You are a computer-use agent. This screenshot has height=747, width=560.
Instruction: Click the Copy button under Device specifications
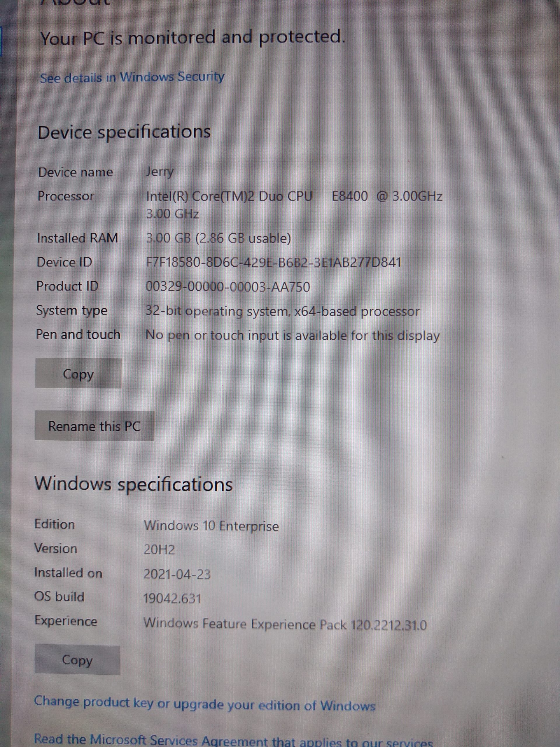coord(78,373)
